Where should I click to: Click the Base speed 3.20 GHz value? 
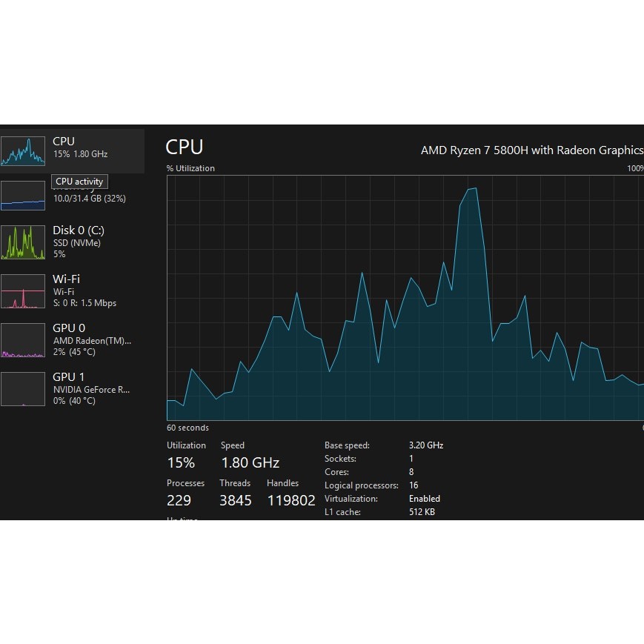point(426,445)
